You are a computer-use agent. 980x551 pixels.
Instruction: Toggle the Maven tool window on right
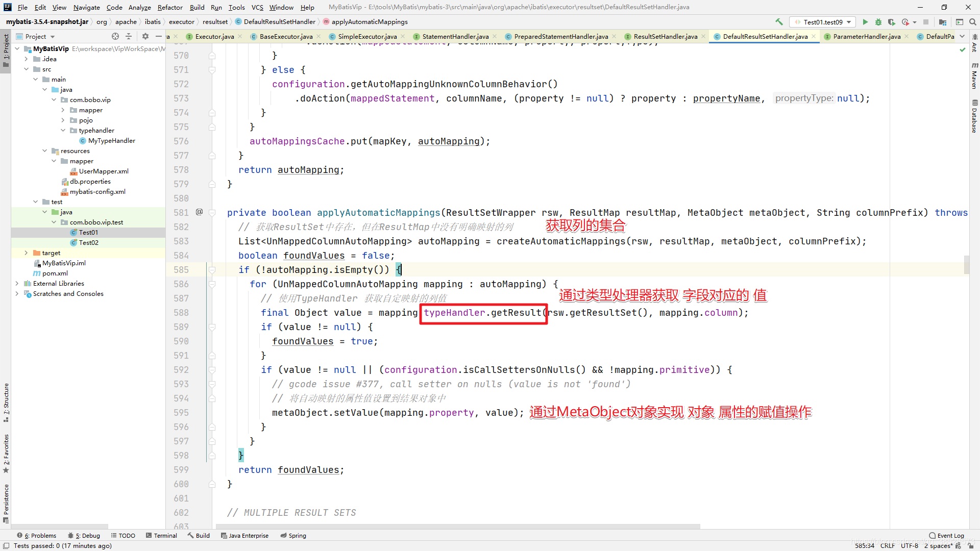(974, 77)
